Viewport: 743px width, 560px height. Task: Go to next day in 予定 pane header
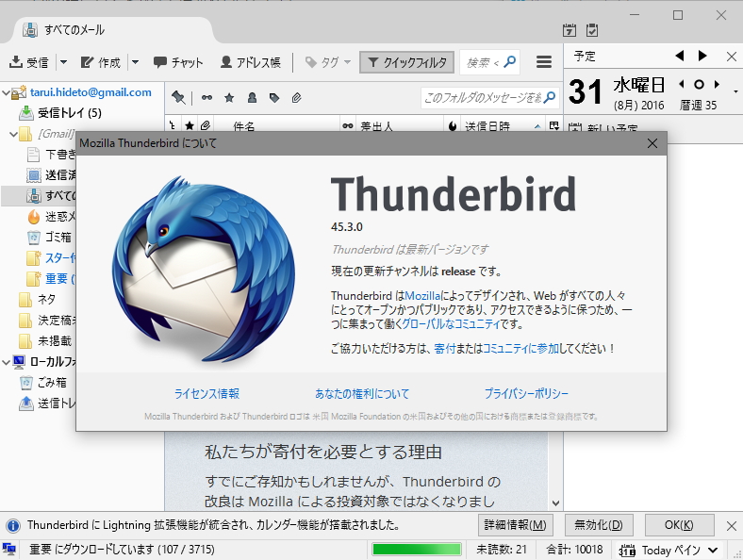click(x=702, y=56)
